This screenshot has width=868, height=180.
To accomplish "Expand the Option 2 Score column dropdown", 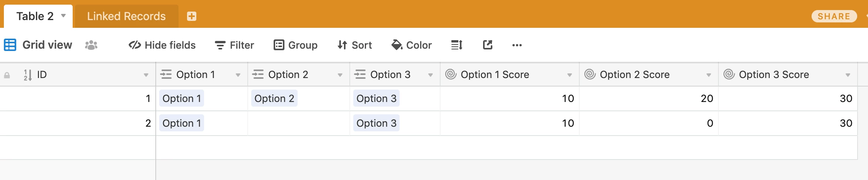I will [709, 75].
